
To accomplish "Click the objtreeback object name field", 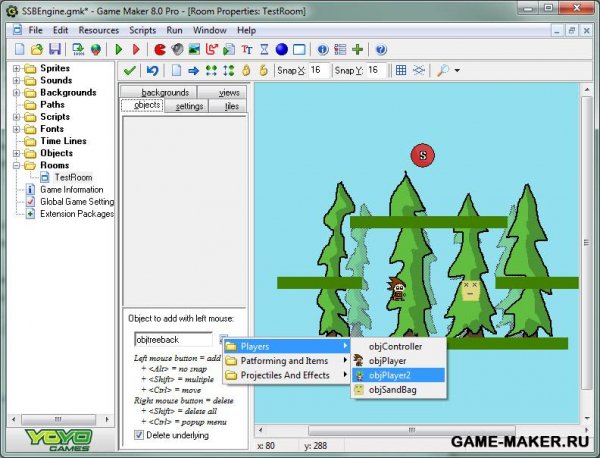I will coord(173,339).
